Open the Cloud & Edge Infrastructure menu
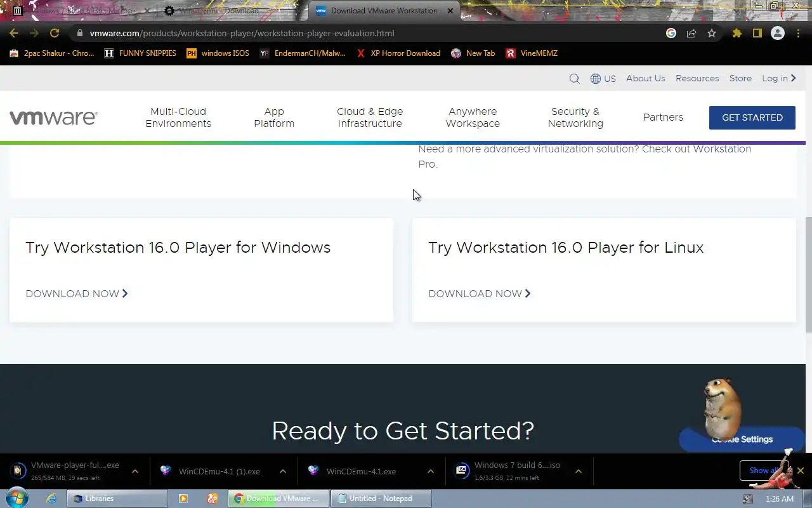This screenshot has height=508, width=812. [370, 117]
